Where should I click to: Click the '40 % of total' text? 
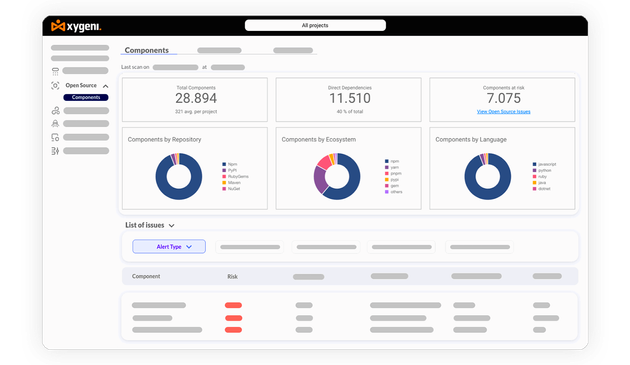[350, 111]
